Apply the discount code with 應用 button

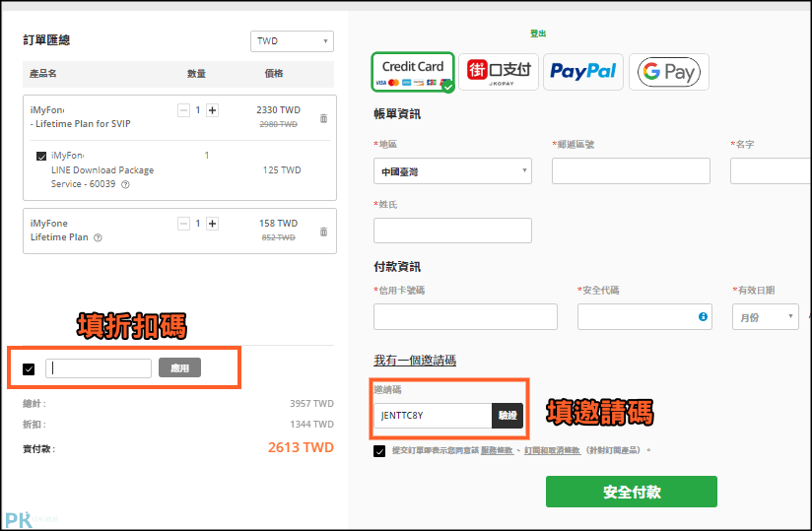pos(179,368)
